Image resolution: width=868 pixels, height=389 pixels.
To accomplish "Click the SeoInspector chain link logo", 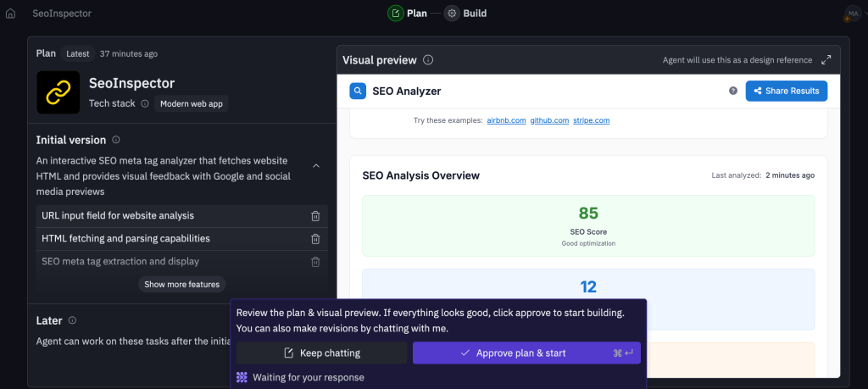I will pyautogui.click(x=58, y=92).
